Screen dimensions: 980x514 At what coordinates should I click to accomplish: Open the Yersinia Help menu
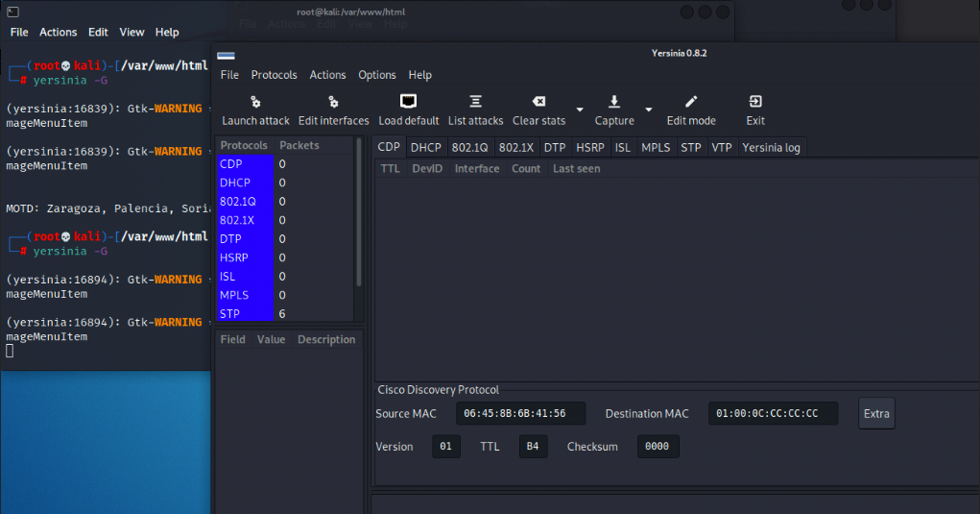coord(420,75)
